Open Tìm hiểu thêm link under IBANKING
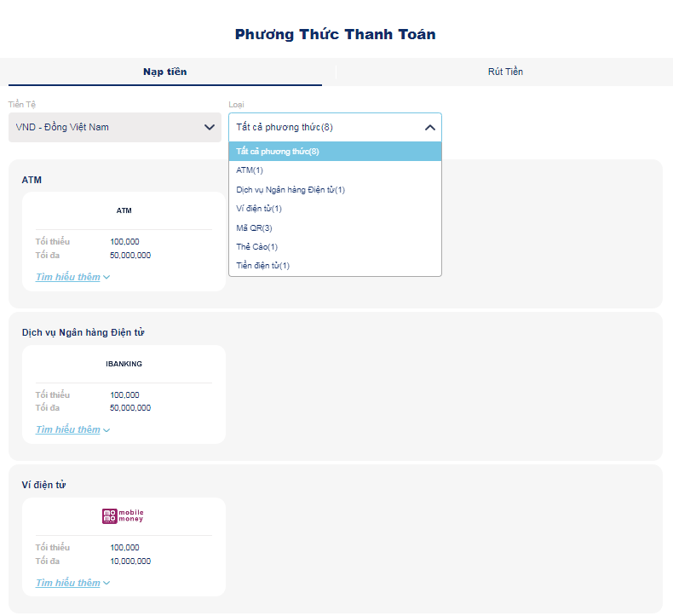The width and height of the screenshot is (673, 616). (68, 429)
